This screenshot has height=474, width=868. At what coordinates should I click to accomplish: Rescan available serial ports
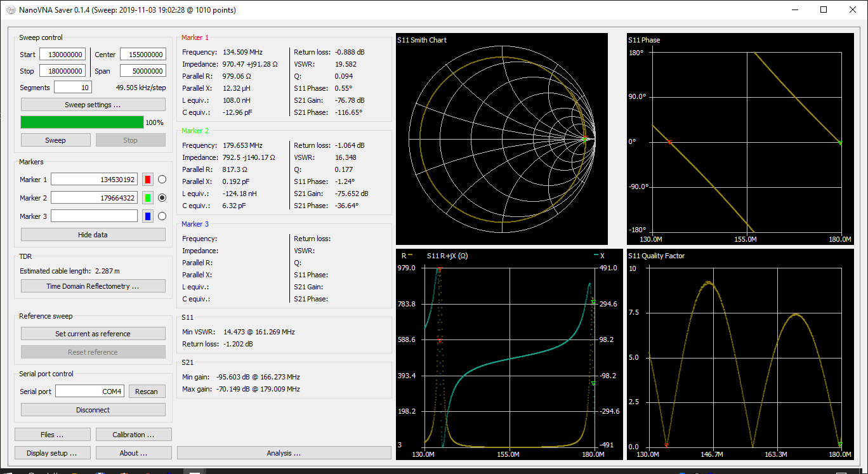pos(147,391)
